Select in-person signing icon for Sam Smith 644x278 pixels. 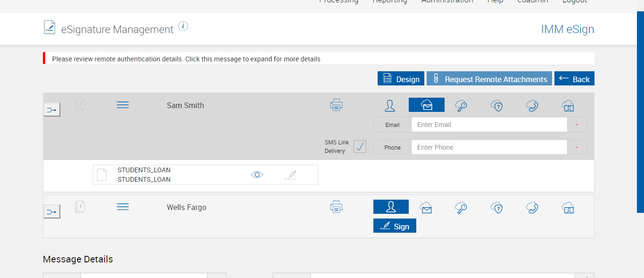tap(390, 105)
